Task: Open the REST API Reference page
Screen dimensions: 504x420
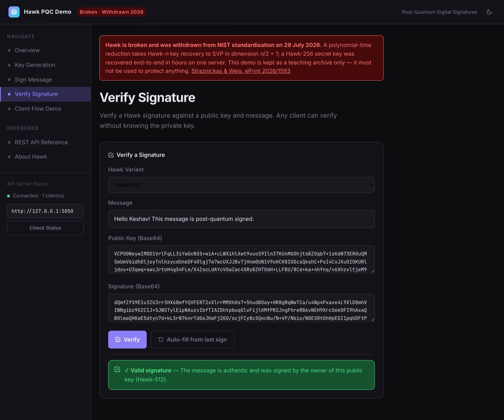Action: click(45, 142)
